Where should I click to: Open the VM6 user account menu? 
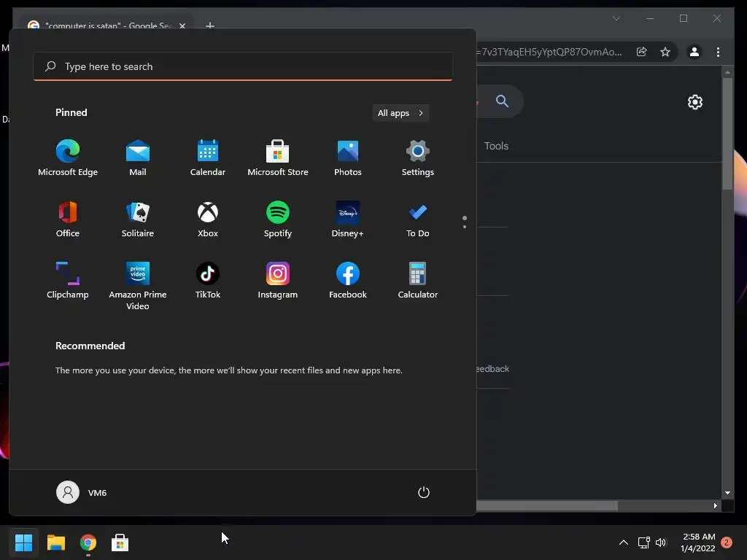[x=82, y=492]
